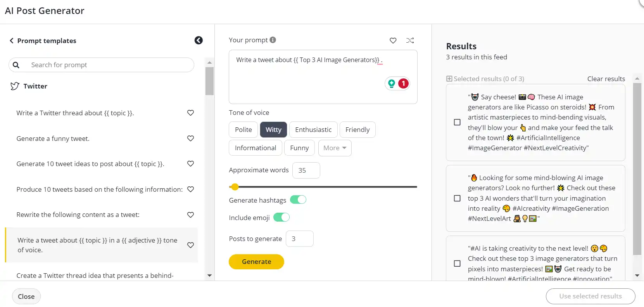
Task: Favorite the 'Generate a funny tweet' template
Action: click(x=190, y=139)
